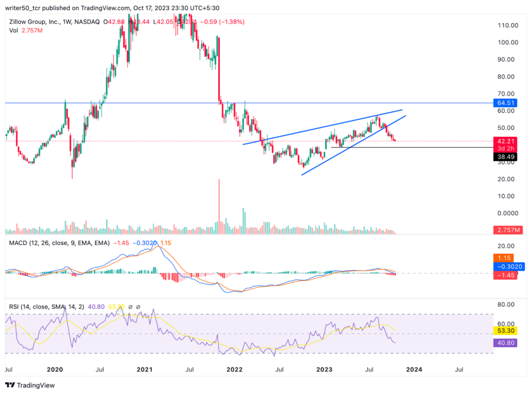Open the MACD (12, 26, close, 9, EMA, EMA) legend
Image resolution: width=532 pixels, height=394 pixels.
[x=59, y=243]
